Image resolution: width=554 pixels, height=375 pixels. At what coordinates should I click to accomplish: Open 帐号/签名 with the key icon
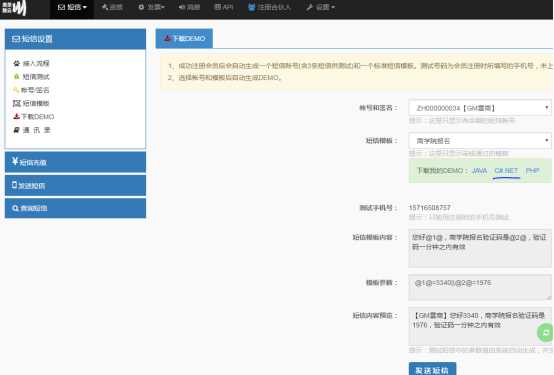[x=31, y=90]
